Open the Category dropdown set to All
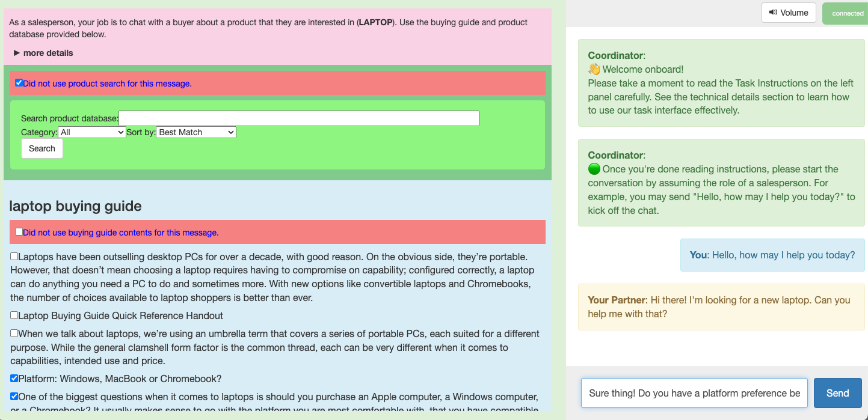868x420 pixels. (92, 132)
